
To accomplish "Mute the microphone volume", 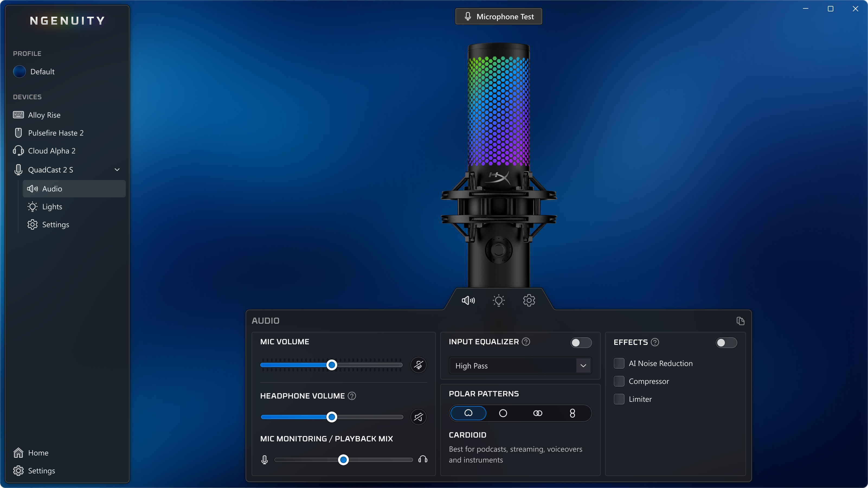I will [419, 365].
